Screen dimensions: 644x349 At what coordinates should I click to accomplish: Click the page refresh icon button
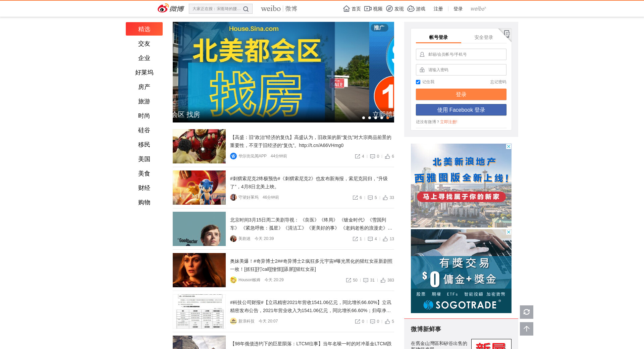click(526, 312)
